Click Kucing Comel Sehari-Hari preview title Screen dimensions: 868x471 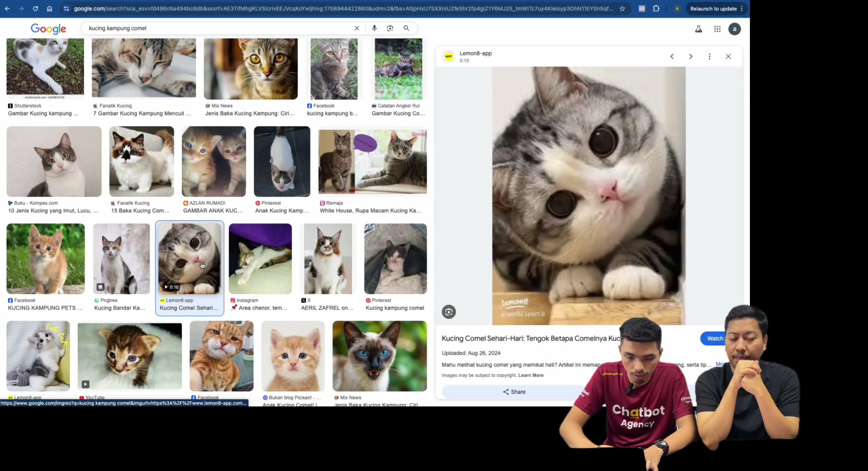point(531,338)
